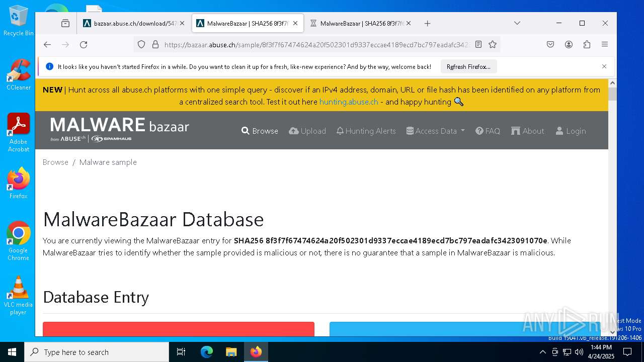644x362 pixels.
Task: Open Recycle Bin desktop icon
Action: 18,21
